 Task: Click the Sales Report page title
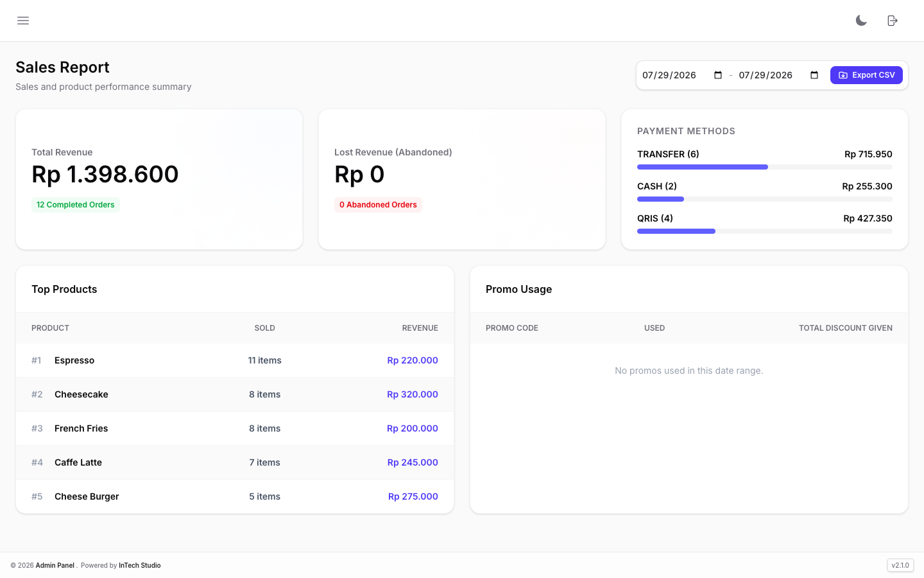tap(62, 67)
